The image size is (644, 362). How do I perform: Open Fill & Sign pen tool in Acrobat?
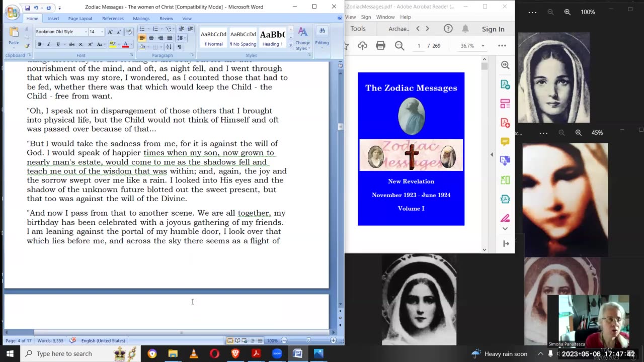pyautogui.click(x=505, y=218)
